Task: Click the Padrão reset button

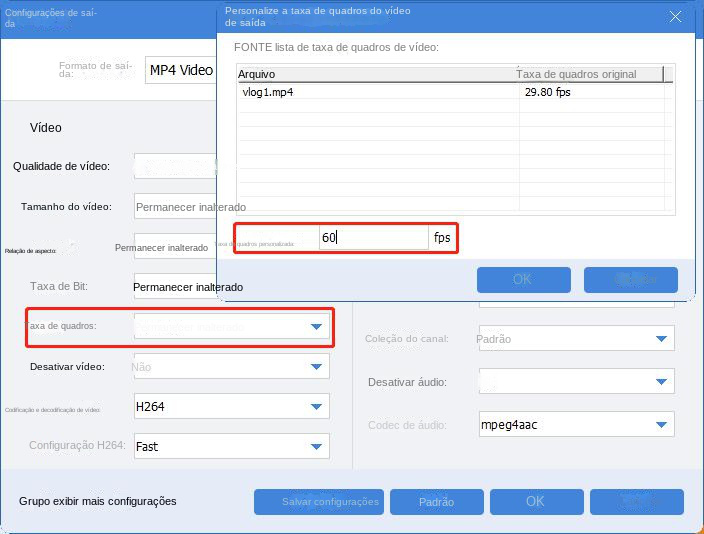Action: tap(437, 502)
